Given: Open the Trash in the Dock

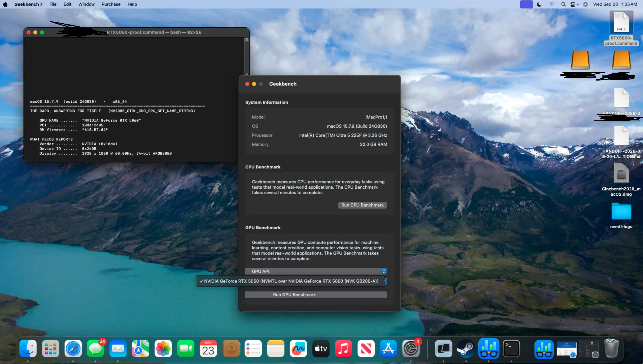Looking at the screenshot, I should click(612, 348).
